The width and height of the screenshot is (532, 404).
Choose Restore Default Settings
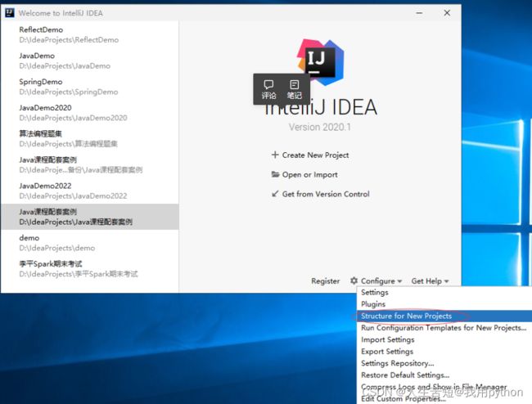444,375
